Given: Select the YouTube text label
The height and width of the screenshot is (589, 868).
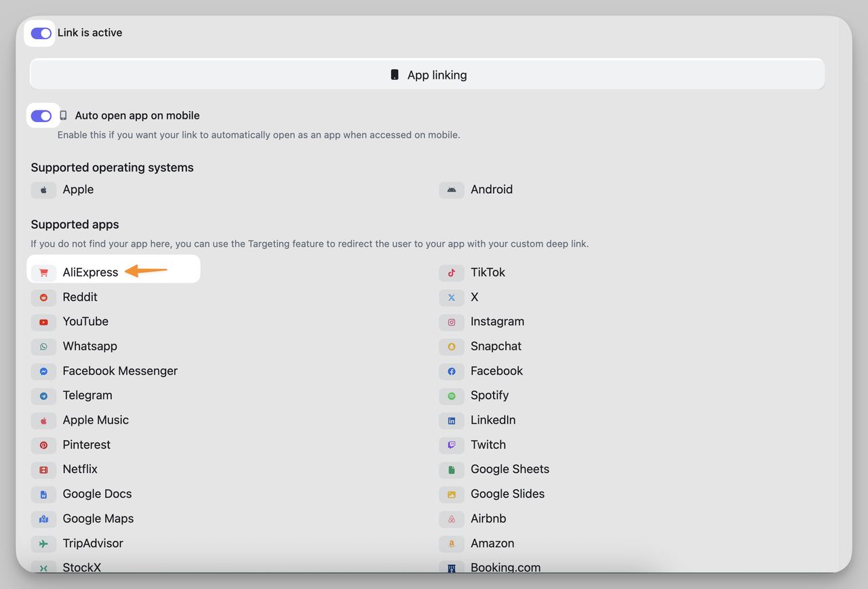Looking at the screenshot, I should pyautogui.click(x=85, y=321).
